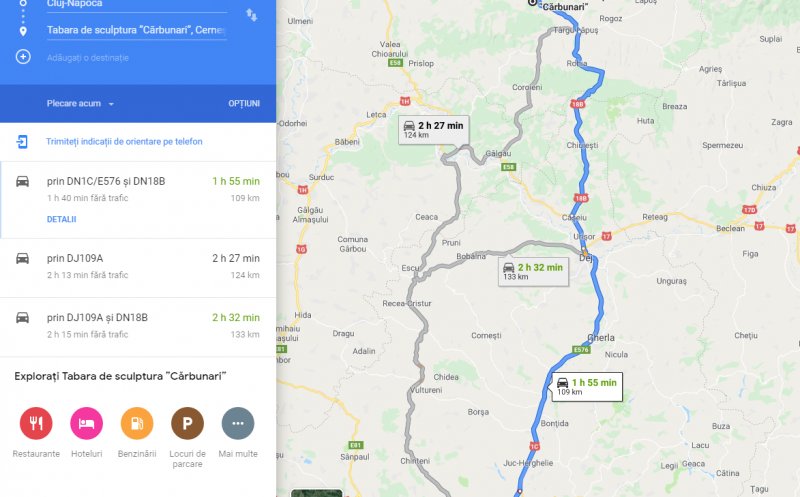The height and width of the screenshot is (497, 800).
Task: Swap start and destination with reverse arrows icon
Action: [252, 15]
